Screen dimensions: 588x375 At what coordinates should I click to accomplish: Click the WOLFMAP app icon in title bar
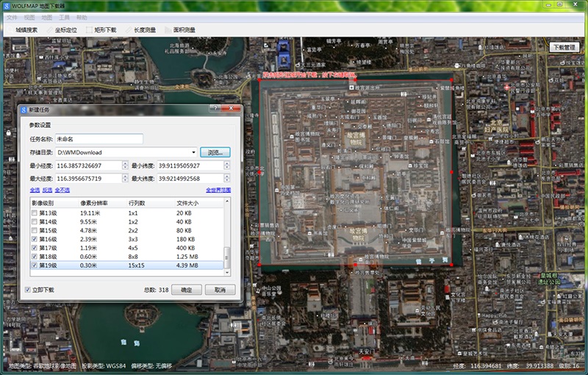[x=7, y=6]
